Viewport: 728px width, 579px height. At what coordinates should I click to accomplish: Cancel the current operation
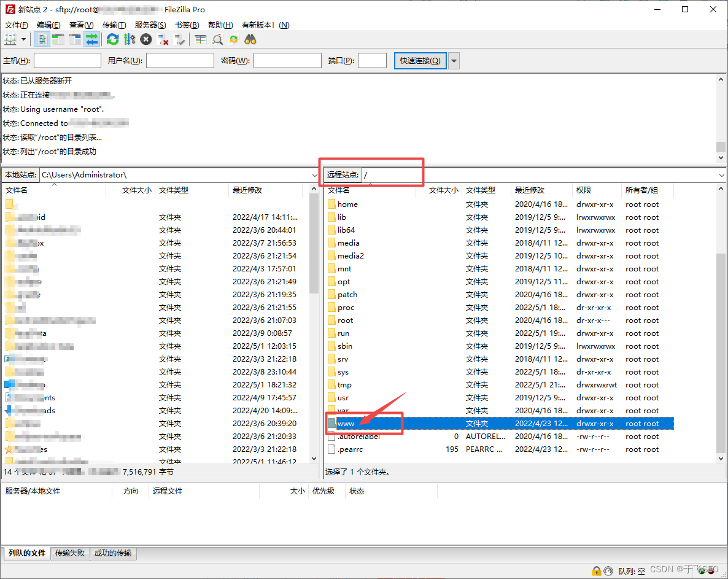(146, 39)
